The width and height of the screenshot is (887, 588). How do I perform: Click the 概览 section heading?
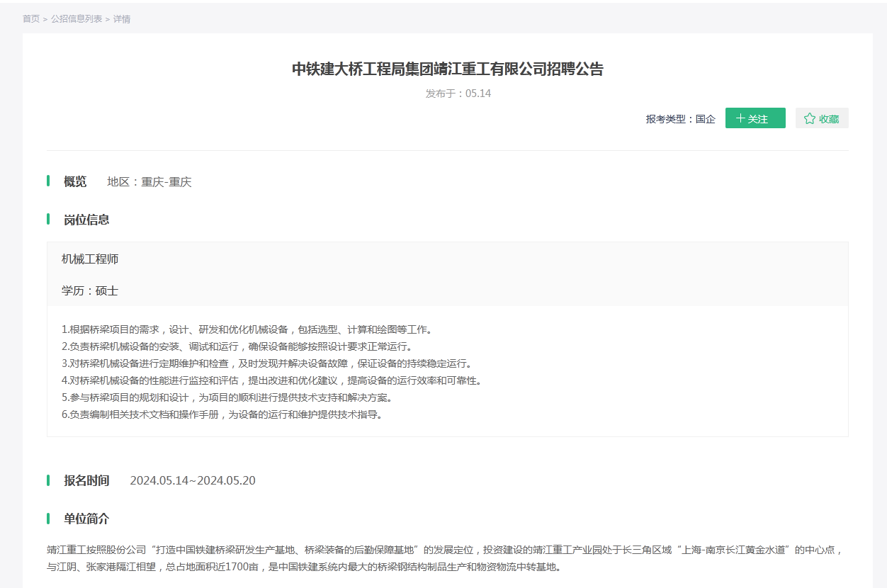pos(75,182)
